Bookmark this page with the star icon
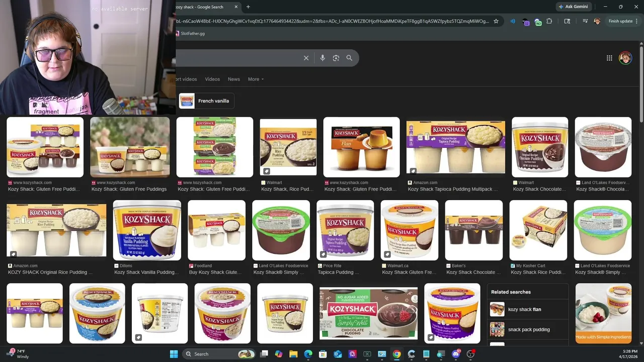644x362 pixels. point(496,21)
